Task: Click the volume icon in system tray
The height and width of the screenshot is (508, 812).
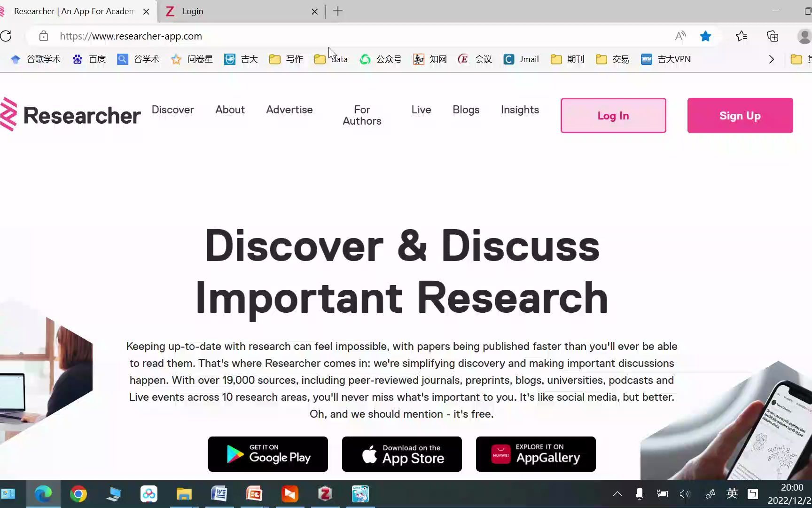Action: tap(684, 494)
